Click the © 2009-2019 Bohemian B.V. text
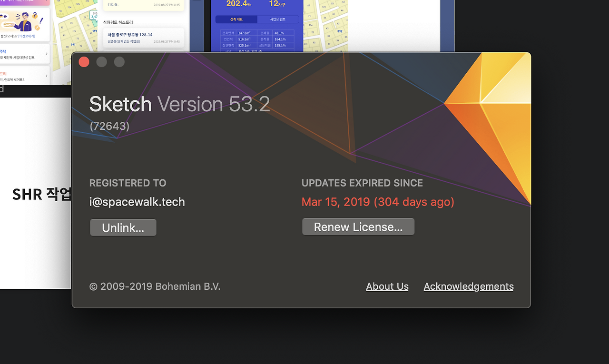609x364 pixels. point(155,286)
